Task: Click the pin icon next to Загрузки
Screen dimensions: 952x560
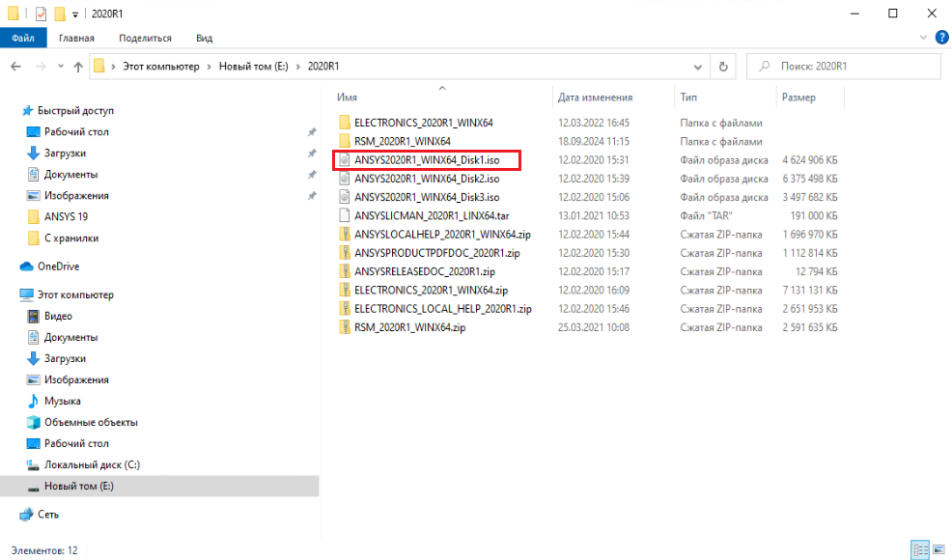Action: coord(312,154)
